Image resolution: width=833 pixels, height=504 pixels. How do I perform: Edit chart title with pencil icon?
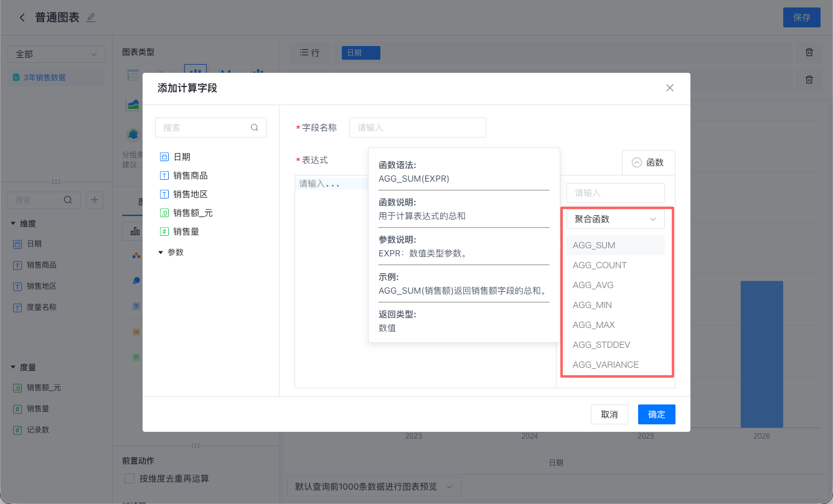[x=92, y=18]
